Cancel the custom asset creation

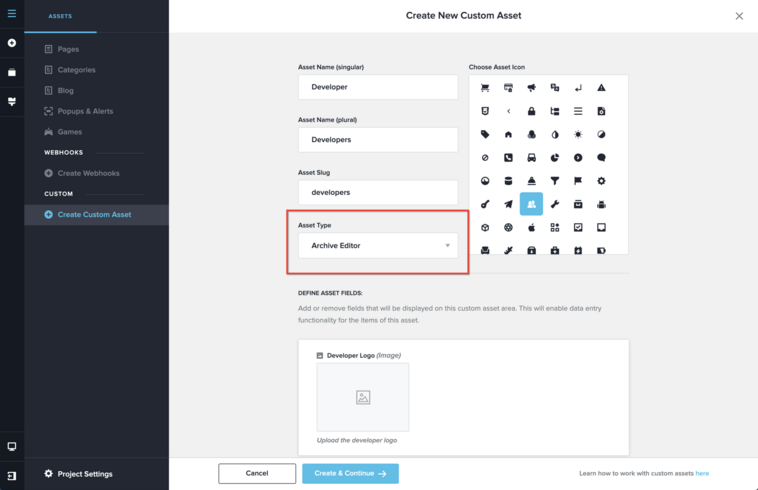click(257, 474)
